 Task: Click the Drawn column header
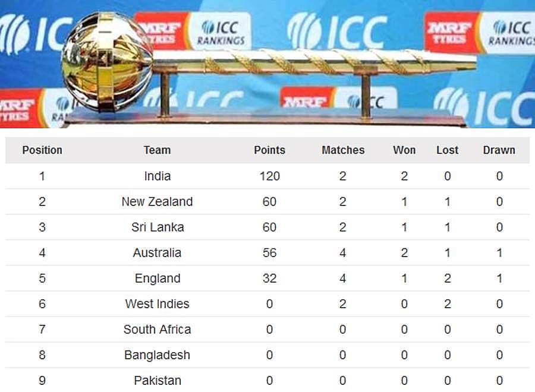pyautogui.click(x=499, y=150)
